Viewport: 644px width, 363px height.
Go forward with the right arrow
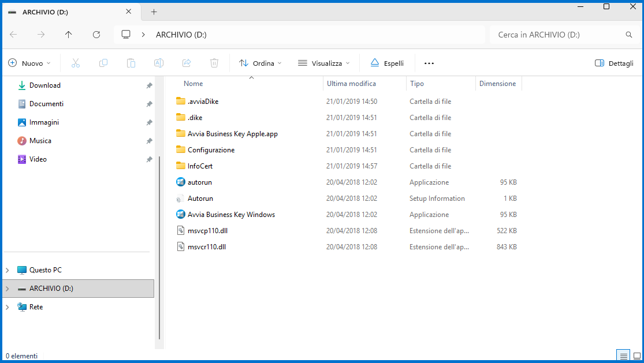41,35
